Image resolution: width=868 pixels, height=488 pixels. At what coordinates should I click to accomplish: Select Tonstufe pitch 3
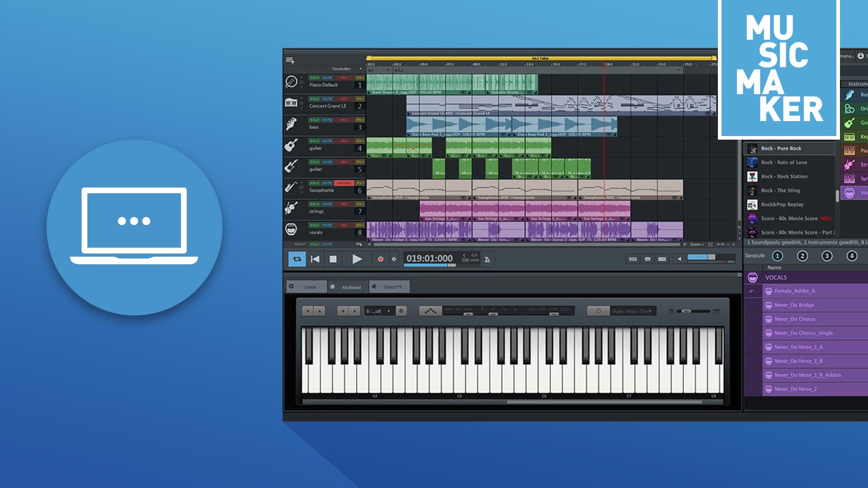click(x=827, y=256)
